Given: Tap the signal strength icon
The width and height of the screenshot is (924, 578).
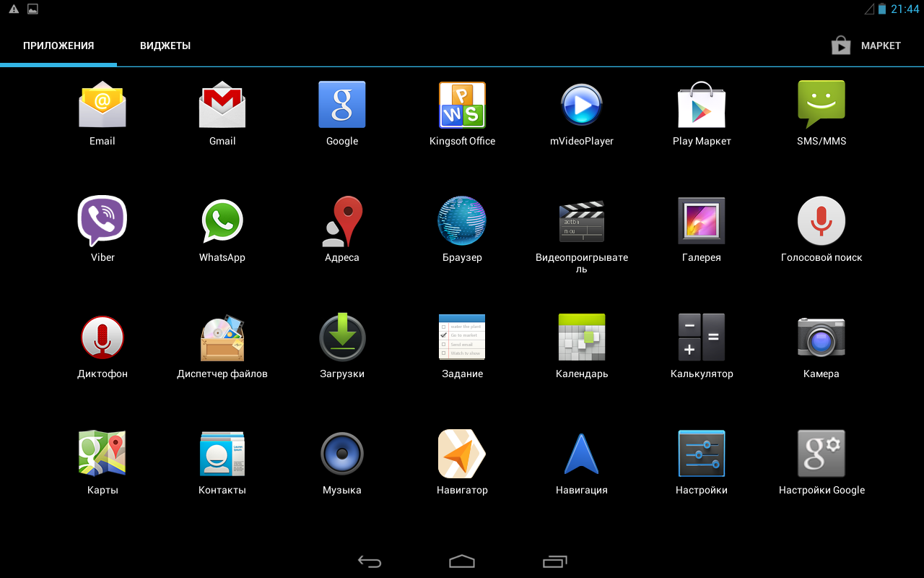Looking at the screenshot, I should [869, 9].
